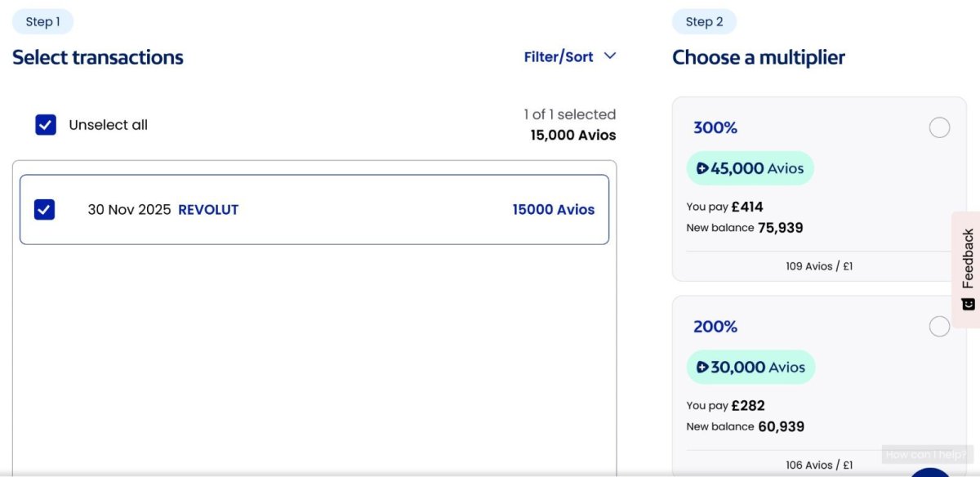Open the Feedback side tab
Image resolution: width=980 pixels, height=477 pixels.
coord(968,259)
